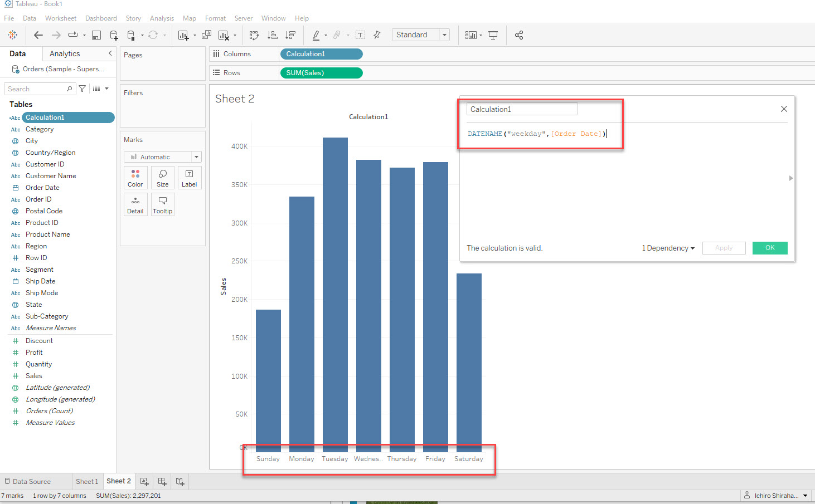Viewport: 815px width, 504px height.
Task: Click the Share workbook icon
Action: pyautogui.click(x=519, y=35)
